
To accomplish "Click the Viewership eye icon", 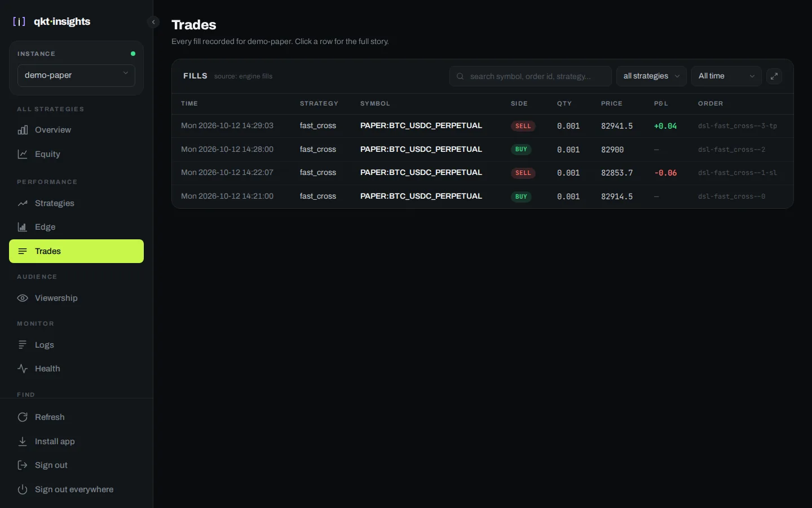I will pos(23,298).
